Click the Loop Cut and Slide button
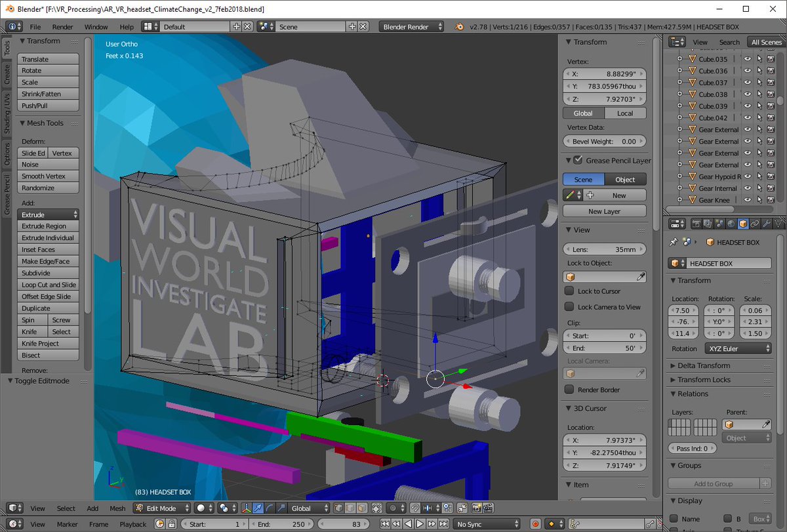Image resolution: width=787 pixels, height=532 pixels. pyautogui.click(x=49, y=285)
